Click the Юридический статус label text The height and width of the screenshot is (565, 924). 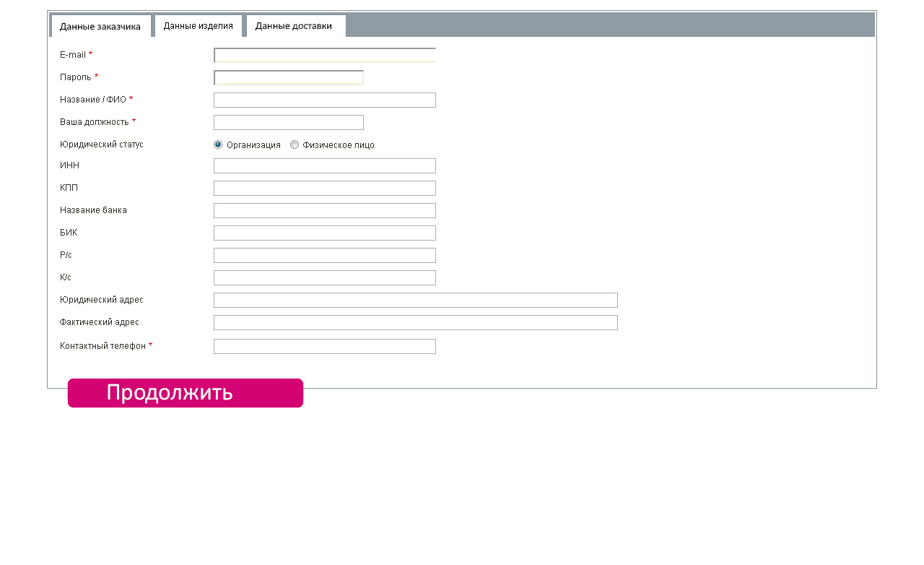point(102,145)
